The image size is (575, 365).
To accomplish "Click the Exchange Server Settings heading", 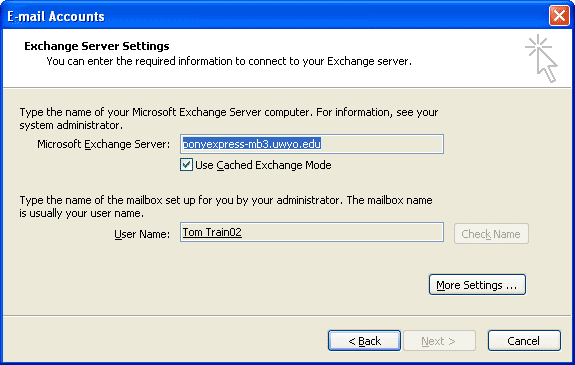I will pos(97,46).
